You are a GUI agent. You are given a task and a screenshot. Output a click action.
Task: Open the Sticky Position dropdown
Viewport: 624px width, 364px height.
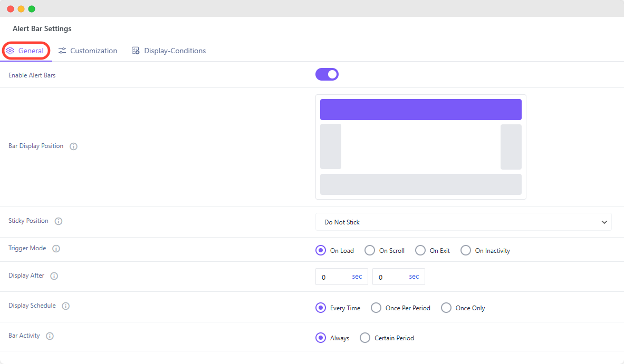(463, 222)
